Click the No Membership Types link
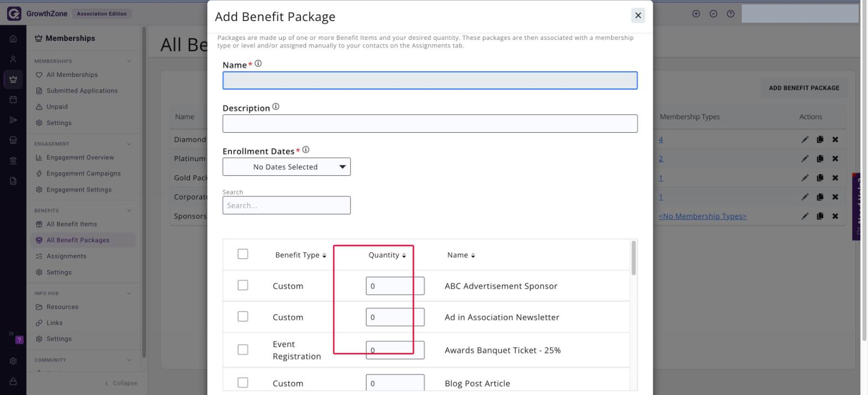 point(702,216)
